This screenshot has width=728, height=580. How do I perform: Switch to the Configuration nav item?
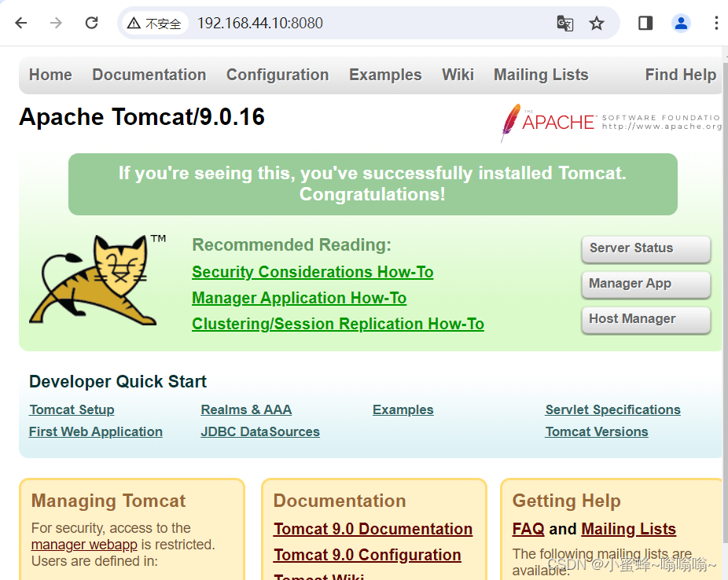click(277, 75)
